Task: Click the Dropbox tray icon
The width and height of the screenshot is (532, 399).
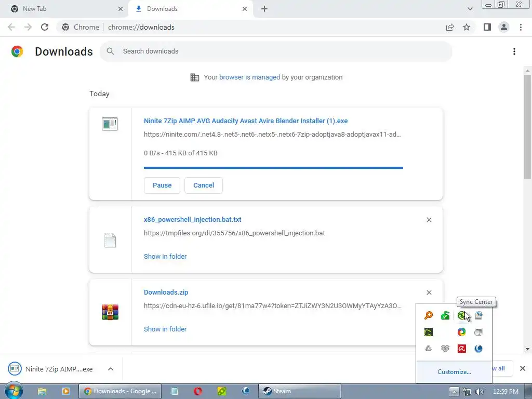Action: [x=445, y=349]
